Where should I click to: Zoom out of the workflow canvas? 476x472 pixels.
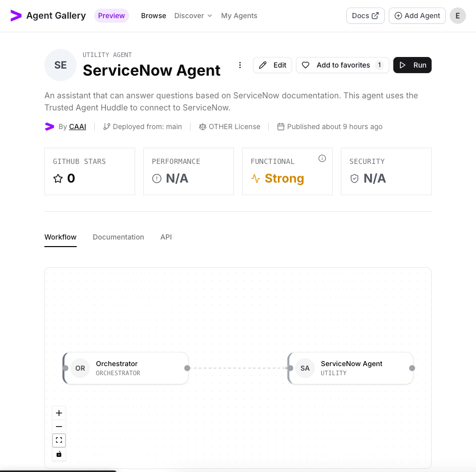click(59, 426)
